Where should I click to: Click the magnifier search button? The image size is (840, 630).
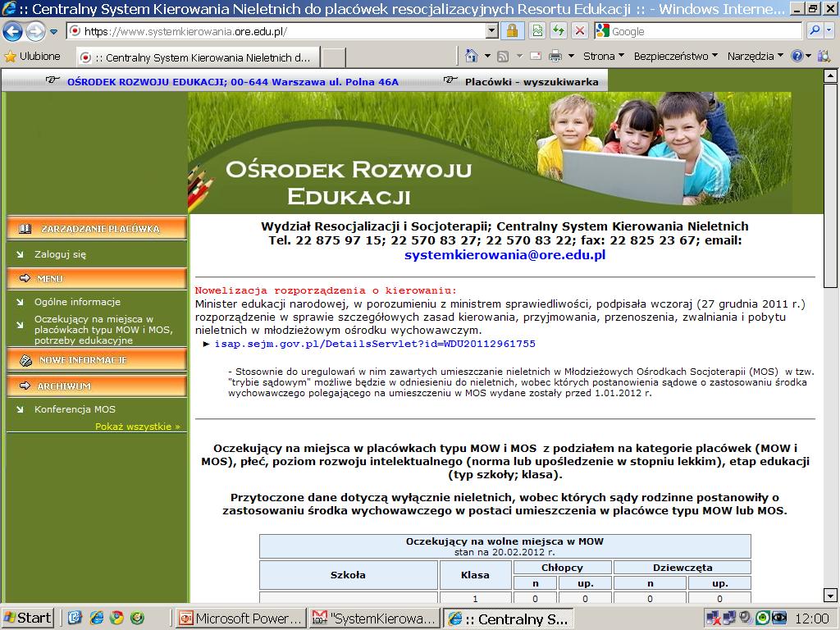coord(815,31)
